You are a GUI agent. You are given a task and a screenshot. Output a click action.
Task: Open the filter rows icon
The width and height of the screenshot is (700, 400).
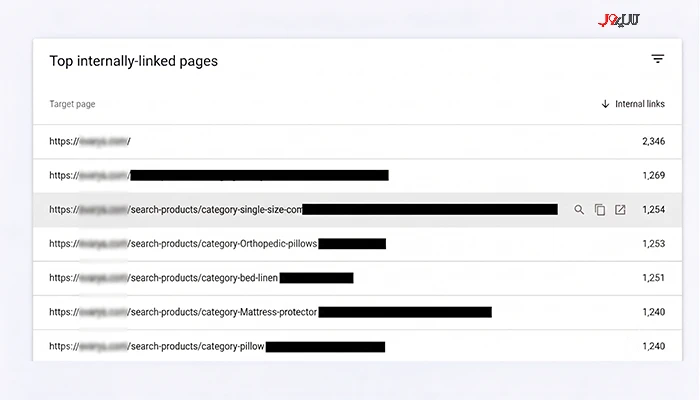pyautogui.click(x=657, y=59)
